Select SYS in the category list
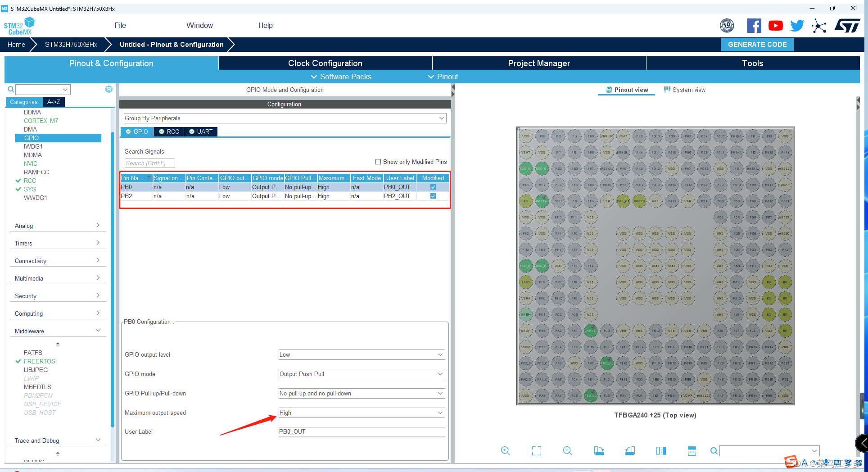 [x=30, y=189]
